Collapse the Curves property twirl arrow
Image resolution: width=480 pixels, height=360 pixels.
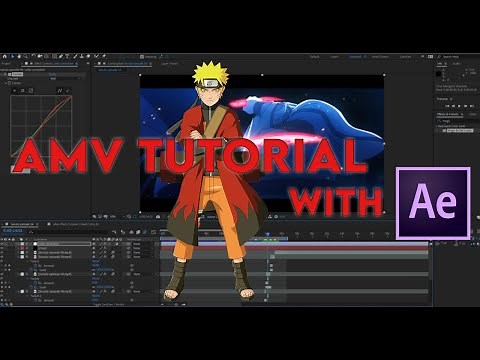[6, 83]
